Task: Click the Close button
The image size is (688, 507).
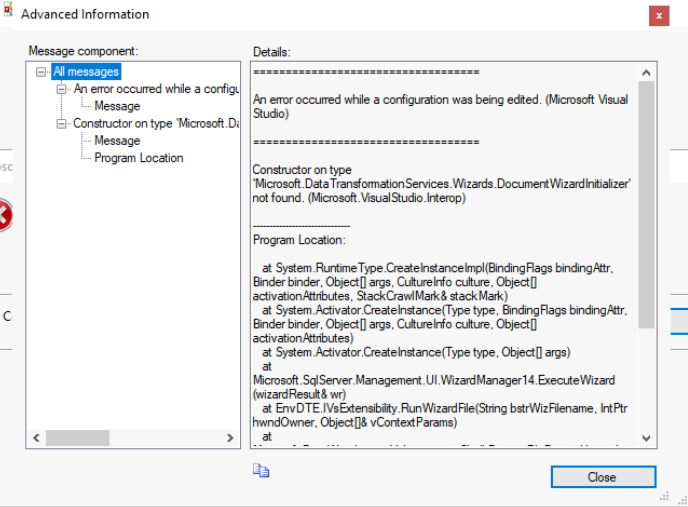Action: pos(603,477)
